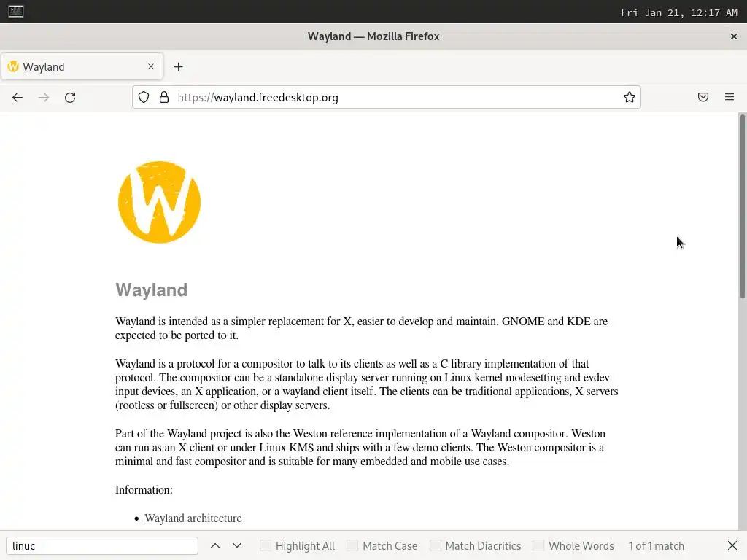Click the Wayland favicon in tab
747x560 pixels.
click(x=13, y=66)
